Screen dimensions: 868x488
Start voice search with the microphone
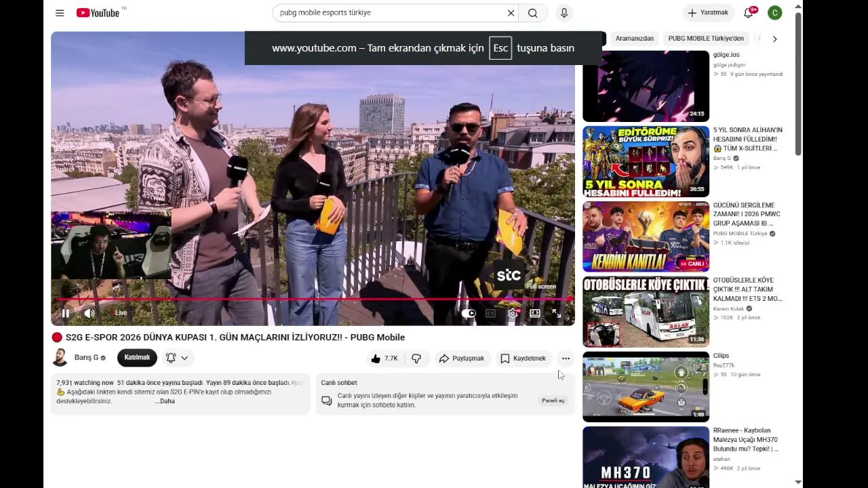[564, 13]
